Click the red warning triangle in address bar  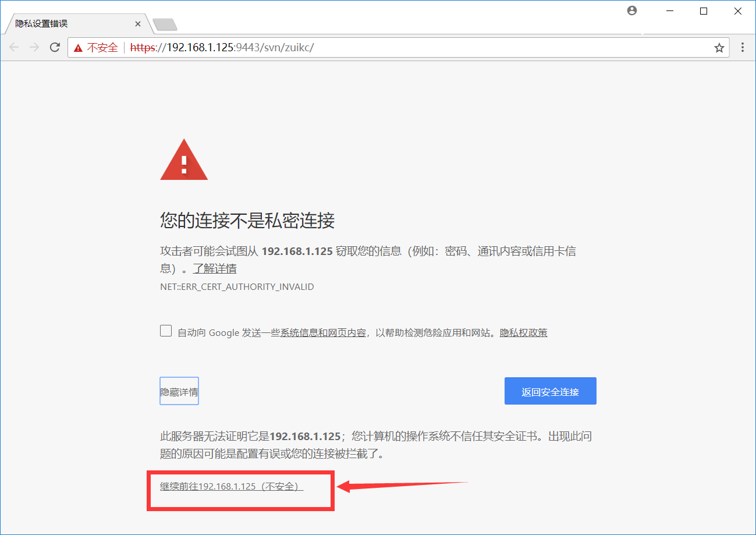click(78, 48)
